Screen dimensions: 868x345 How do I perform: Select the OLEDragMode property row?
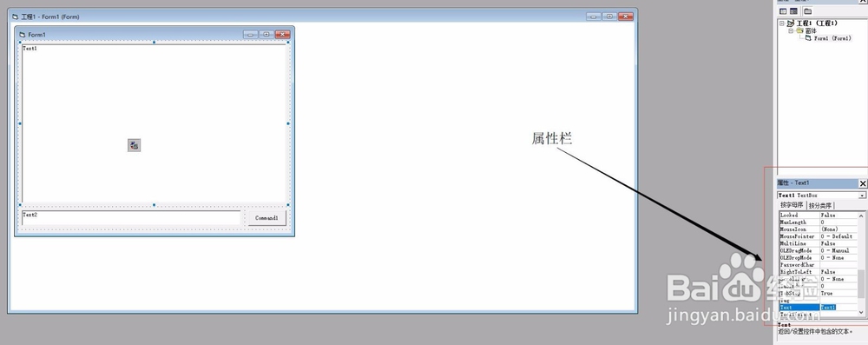(818, 250)
